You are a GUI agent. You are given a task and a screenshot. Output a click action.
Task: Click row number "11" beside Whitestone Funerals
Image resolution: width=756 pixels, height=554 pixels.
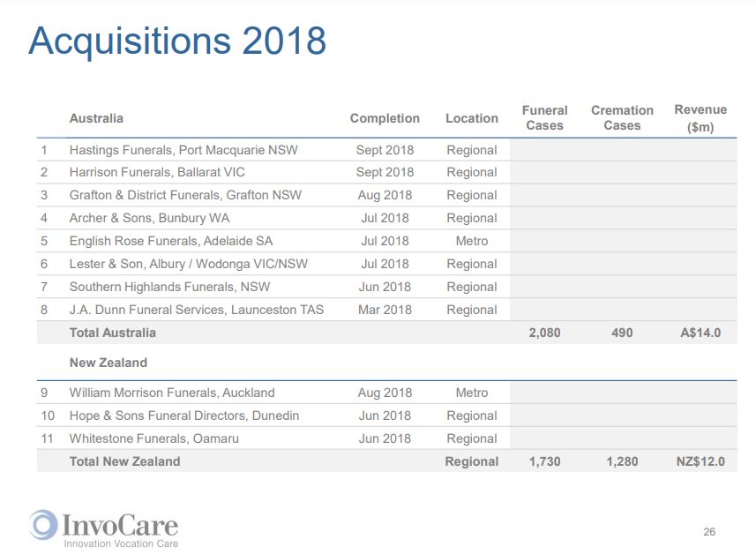[x=47, y=438]
